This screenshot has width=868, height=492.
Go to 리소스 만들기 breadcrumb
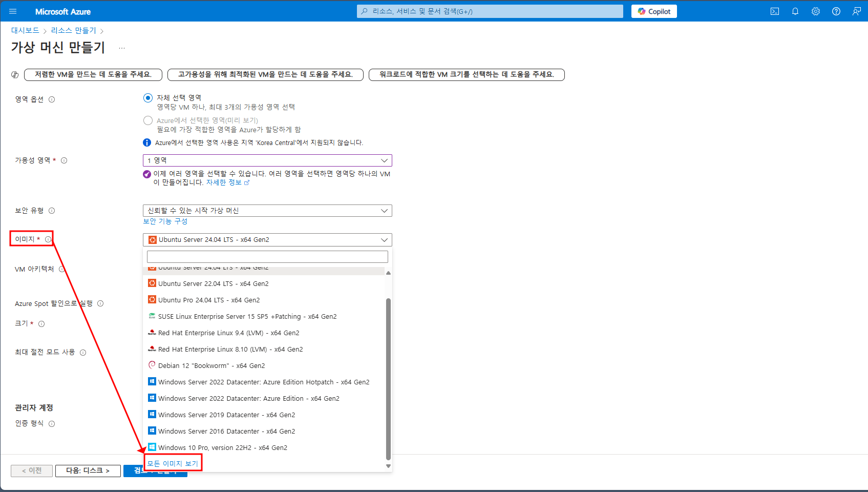point(73,31)
